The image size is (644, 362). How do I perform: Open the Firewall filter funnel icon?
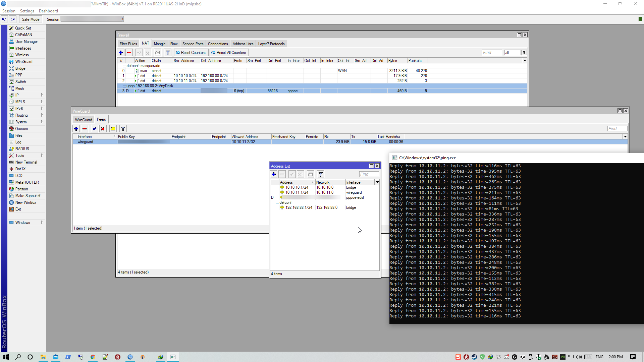tap(168, 53)
